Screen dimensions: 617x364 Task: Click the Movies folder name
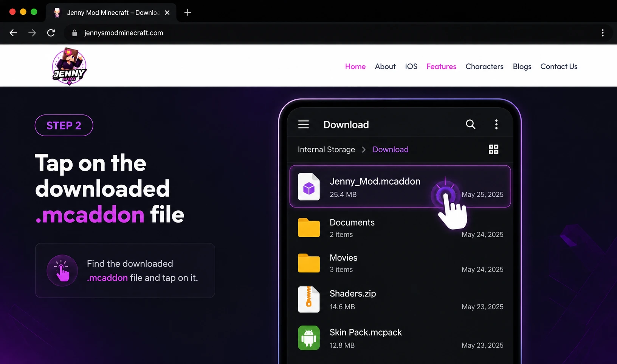(x=343, y=258)
